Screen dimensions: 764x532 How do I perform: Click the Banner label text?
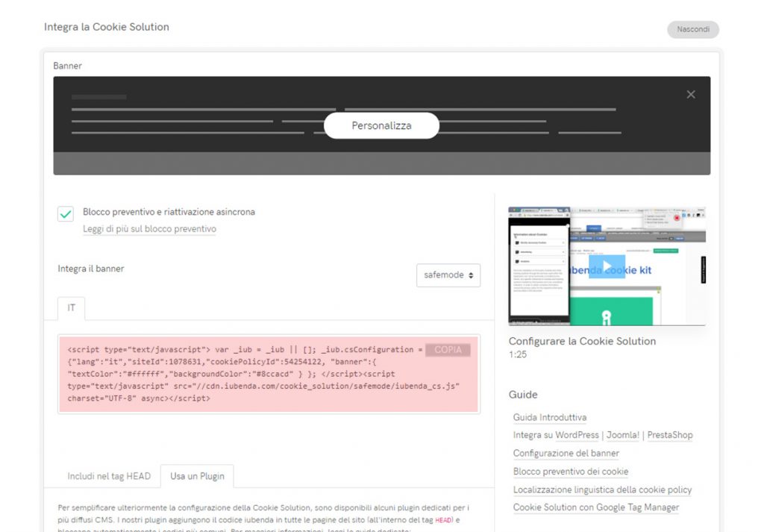[x=67, y=66]
